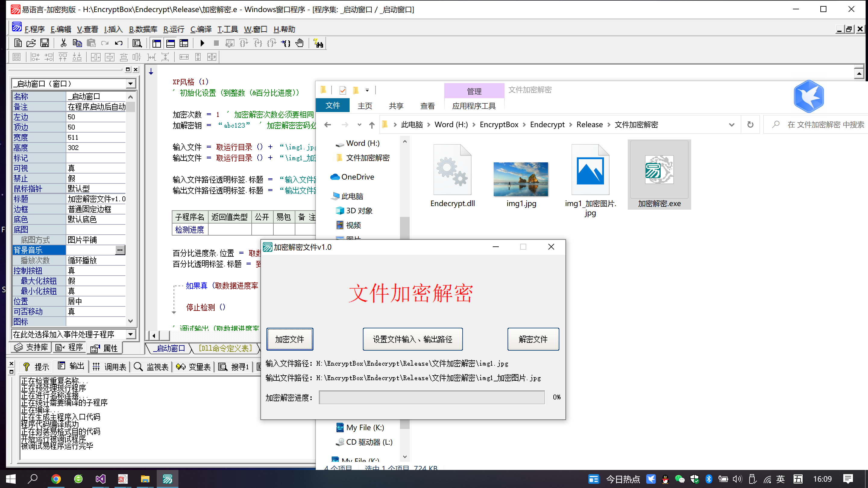Expand the event handler subroutine dropdown
This screenshot has width=868, height=488.
pos(131,334)
